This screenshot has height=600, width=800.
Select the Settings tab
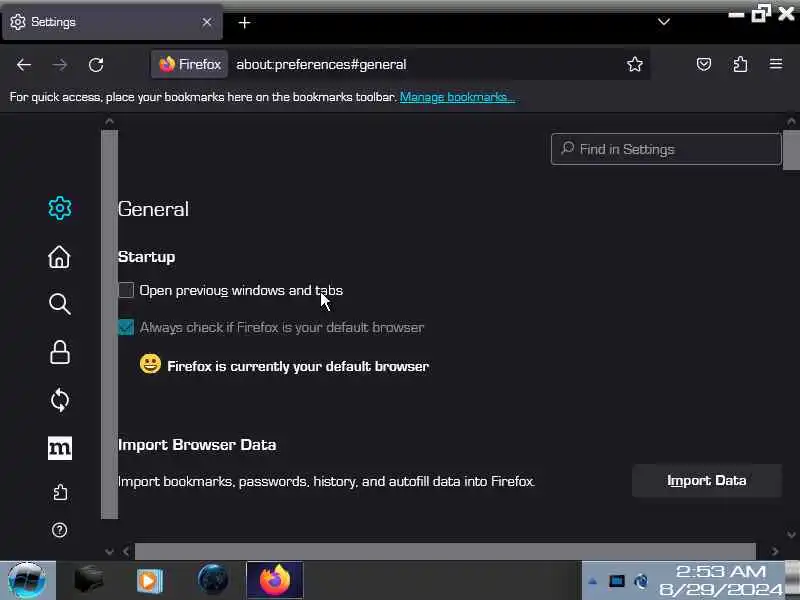[x=112, y=22]
